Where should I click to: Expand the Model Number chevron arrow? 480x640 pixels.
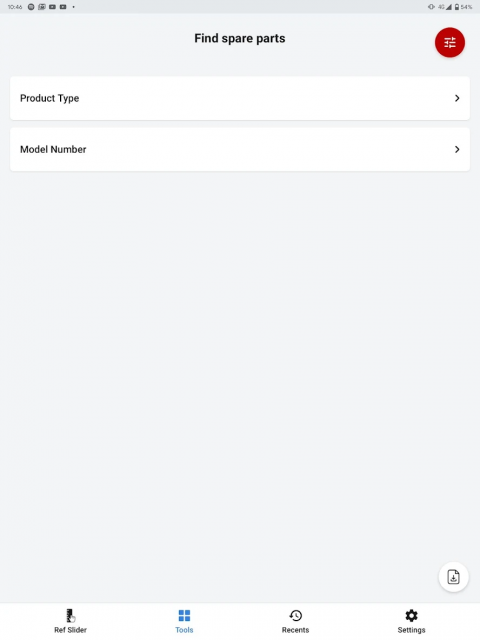point(457,149)
